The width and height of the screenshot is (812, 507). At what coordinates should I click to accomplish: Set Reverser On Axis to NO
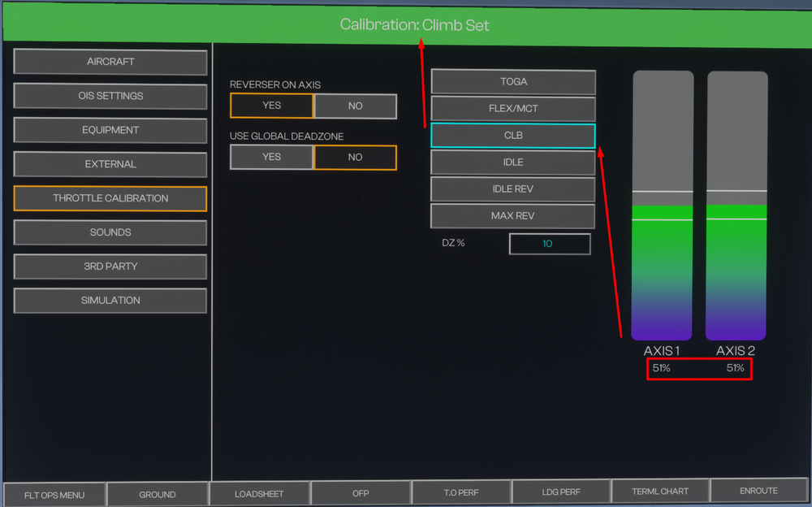[355, 106]
